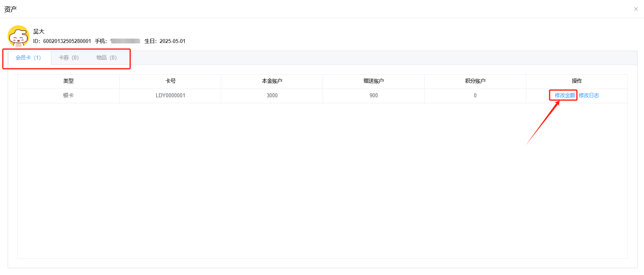Select the 银卡 card type cell
Viewport: 644px width, 275px height.
pos(68,96)
